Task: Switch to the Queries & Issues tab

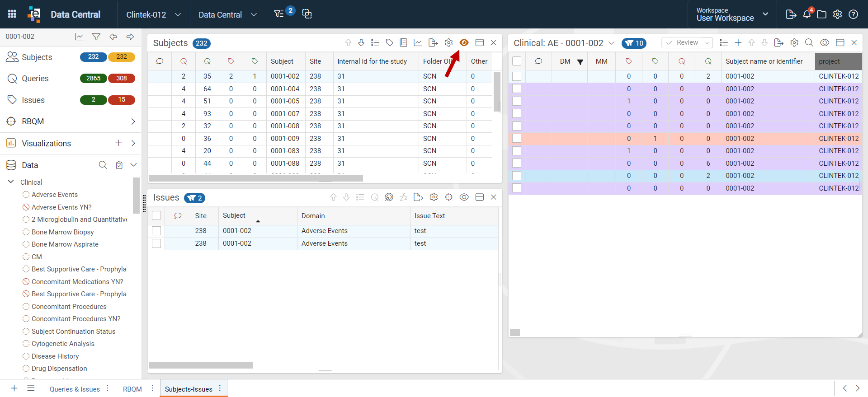Action: [x=75, y=389]
